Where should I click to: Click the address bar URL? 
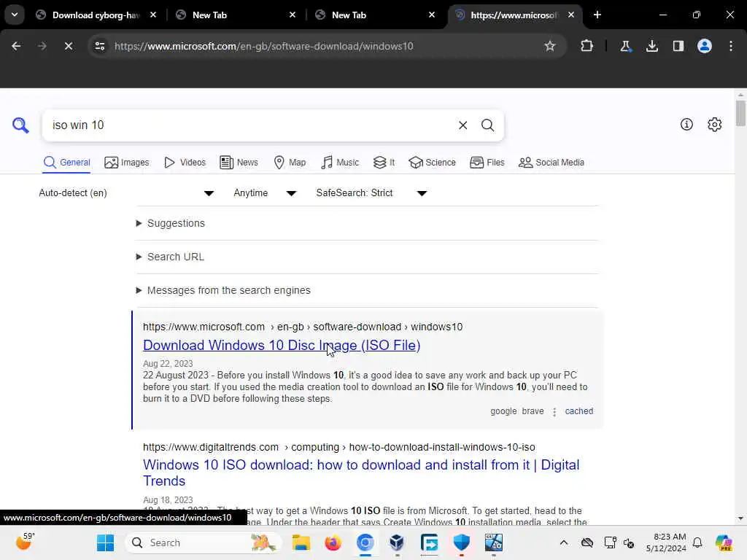pyautogui.click(x=263, y=46)
